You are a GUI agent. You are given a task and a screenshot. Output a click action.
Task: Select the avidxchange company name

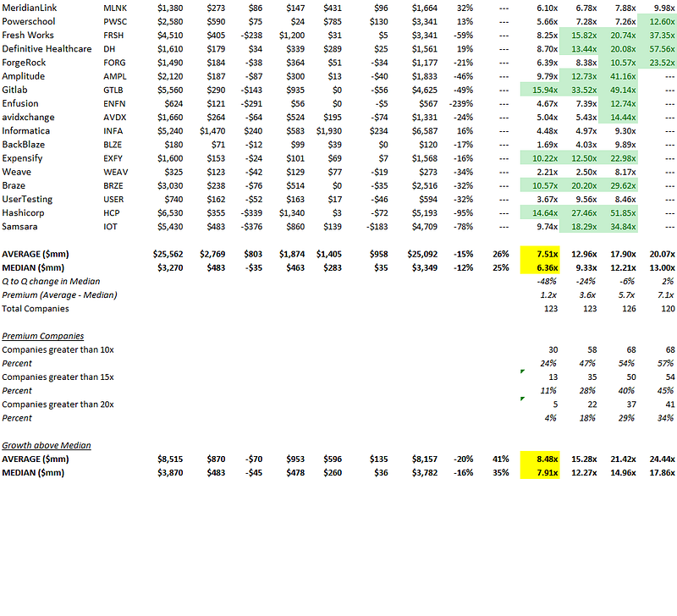tap(28, 117)
